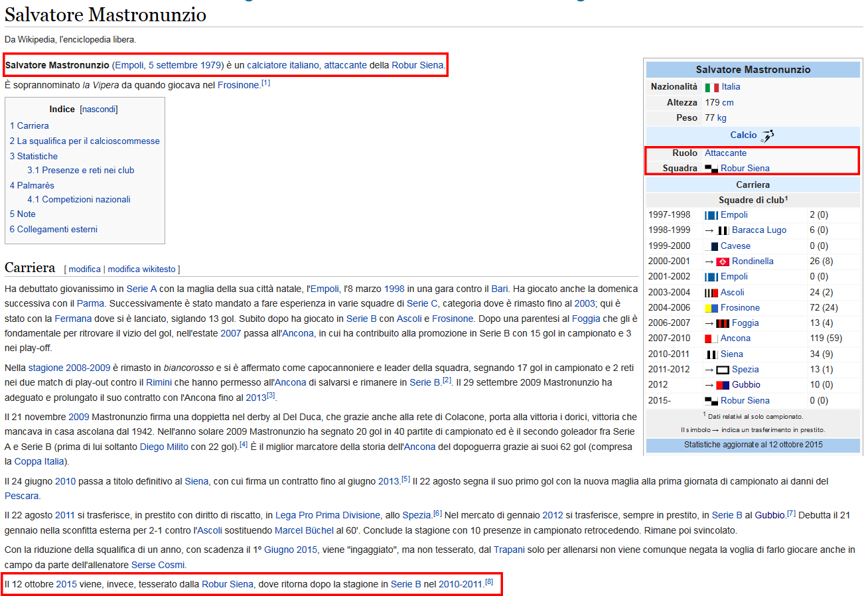Click the red-black Foggia icon in the infobox
This screenshot has width=868, height=596.
(723, 323)
